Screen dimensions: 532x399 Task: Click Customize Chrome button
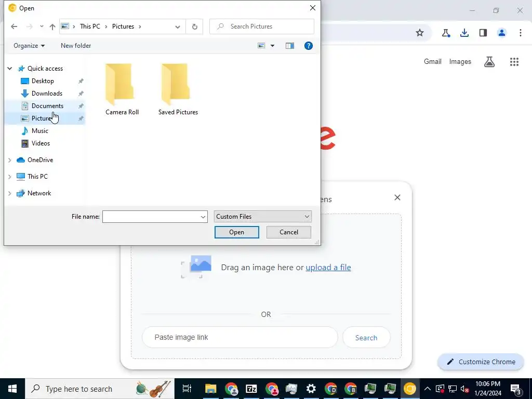pyautogui.click(x=481, y=362)
